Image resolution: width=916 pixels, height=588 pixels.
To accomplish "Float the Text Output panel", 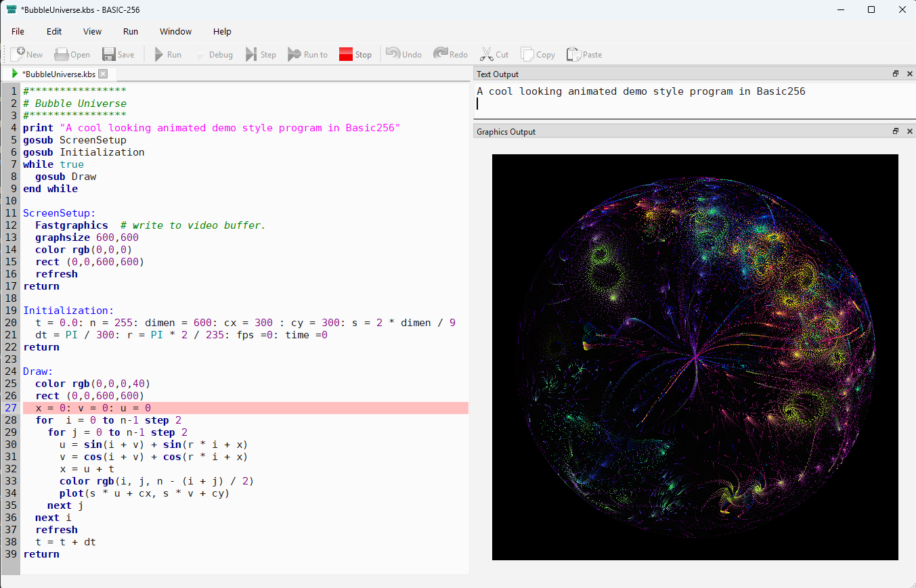I will click(896, 74).
